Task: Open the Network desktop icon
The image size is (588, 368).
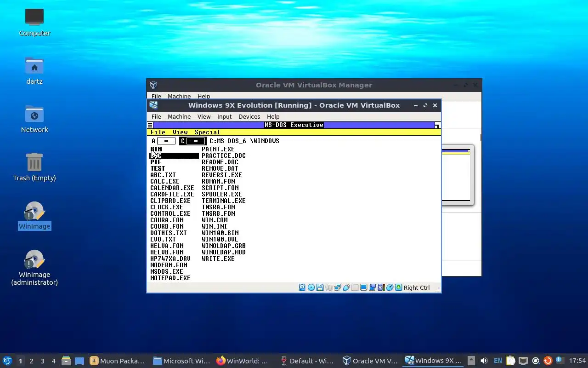Action: coord(34,119)
